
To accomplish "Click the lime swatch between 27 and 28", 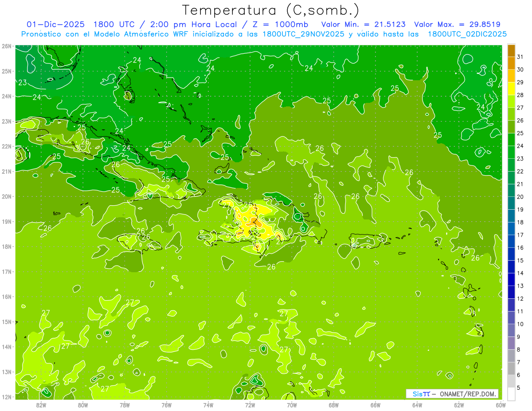I will (511, 101).
